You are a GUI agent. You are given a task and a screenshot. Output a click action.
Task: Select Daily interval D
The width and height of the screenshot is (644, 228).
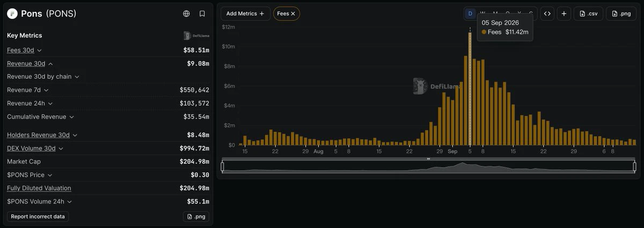470,13
